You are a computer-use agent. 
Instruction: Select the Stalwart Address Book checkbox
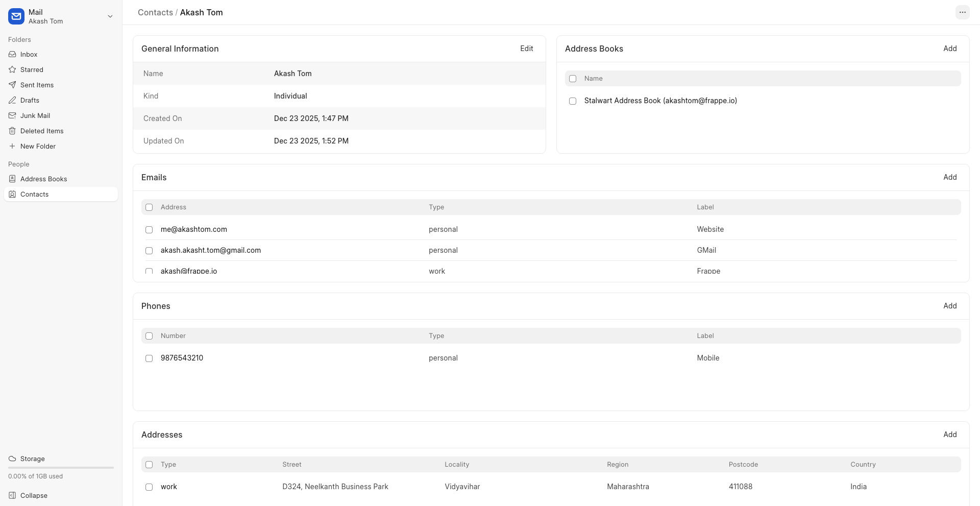(573, 101)
